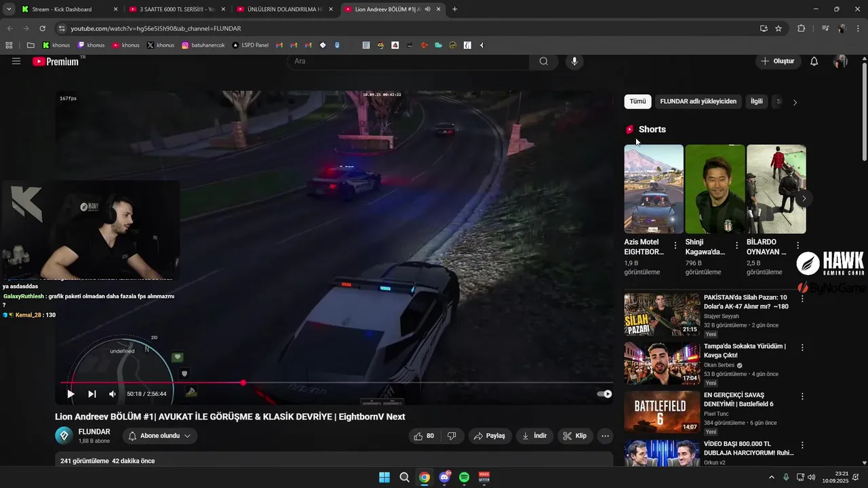868x488 pixels.
Task: Open YouTube notifications bell
Action: coord(814,61)
